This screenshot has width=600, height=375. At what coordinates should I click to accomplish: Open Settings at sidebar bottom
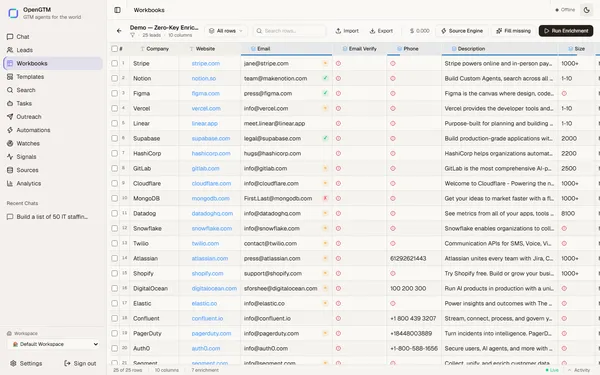pos(26,363)
